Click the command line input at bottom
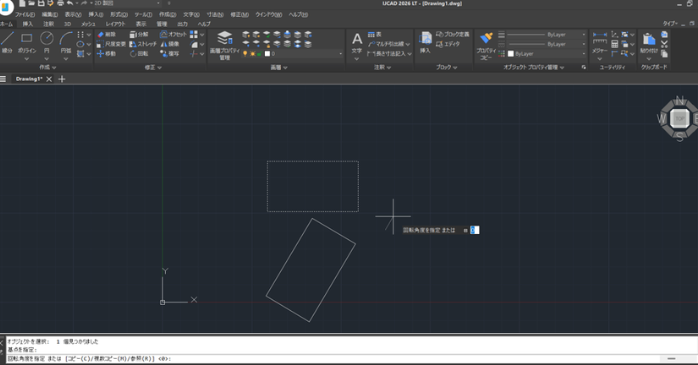The width and height of the screenshot is (698, 365). [x=332, y=358]
